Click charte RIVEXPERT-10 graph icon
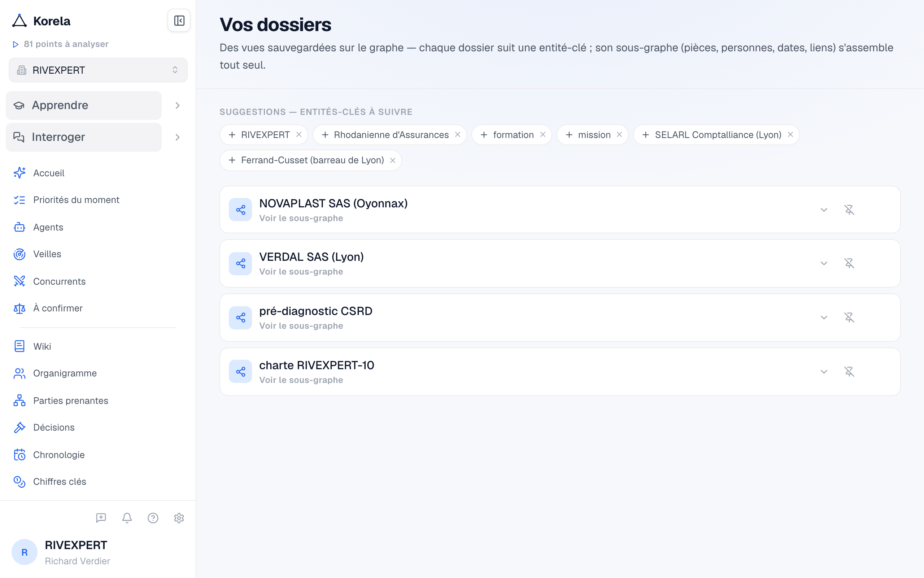 240,372
